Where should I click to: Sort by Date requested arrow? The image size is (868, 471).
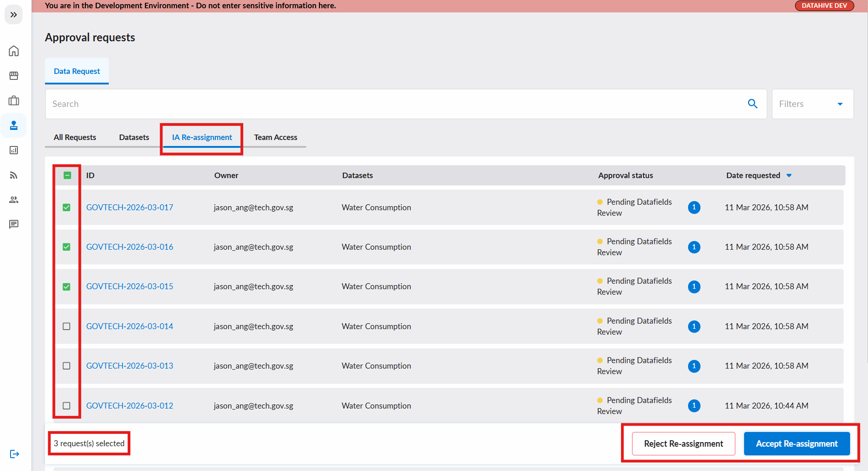coord(789,175)
